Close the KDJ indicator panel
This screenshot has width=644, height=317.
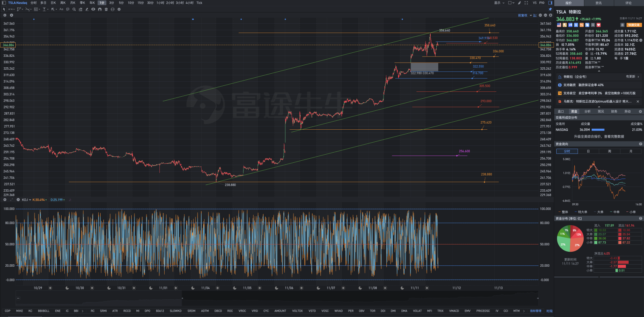point(18,200)
